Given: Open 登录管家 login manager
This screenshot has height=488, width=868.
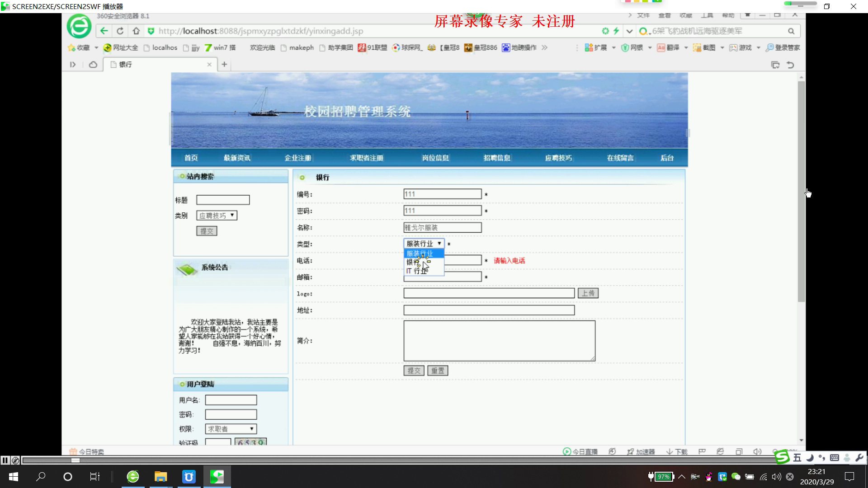Looking at the screenshot, I should click(x=783, y=47).
